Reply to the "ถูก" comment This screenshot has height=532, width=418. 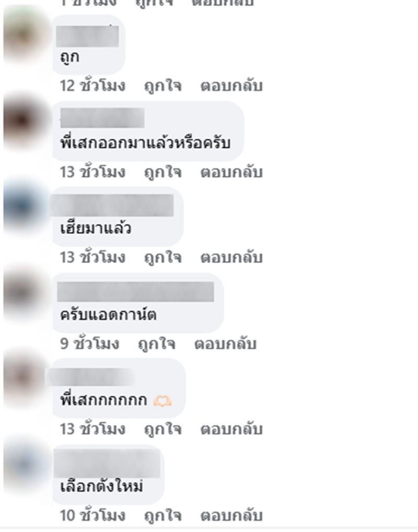(231, 86)
